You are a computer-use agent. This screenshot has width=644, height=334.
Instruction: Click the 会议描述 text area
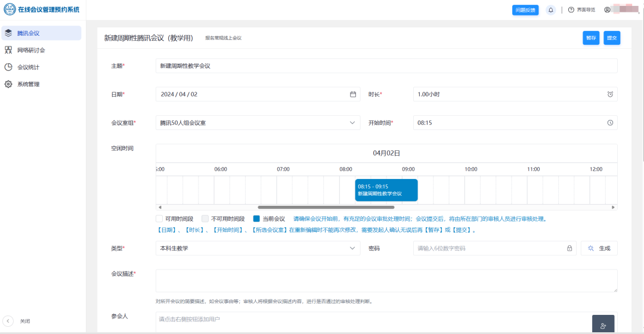pos(386,280)
